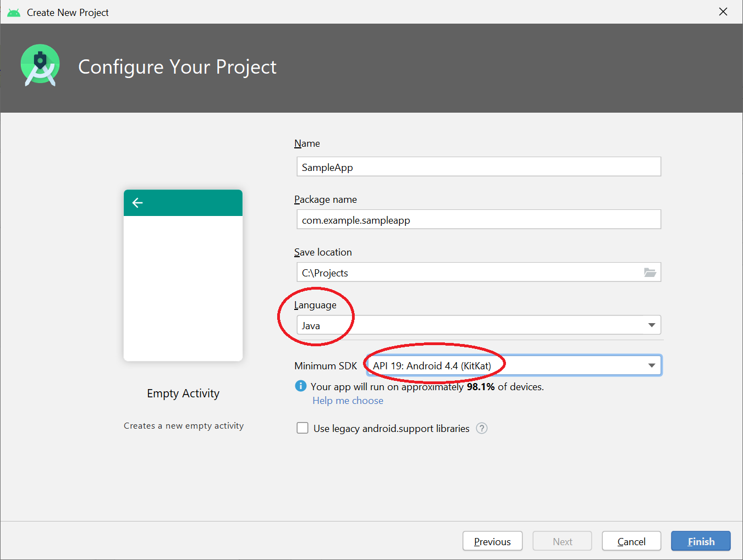Click the Previous button
The height and width of the screenshot is (560, 743).
(492, 541)
